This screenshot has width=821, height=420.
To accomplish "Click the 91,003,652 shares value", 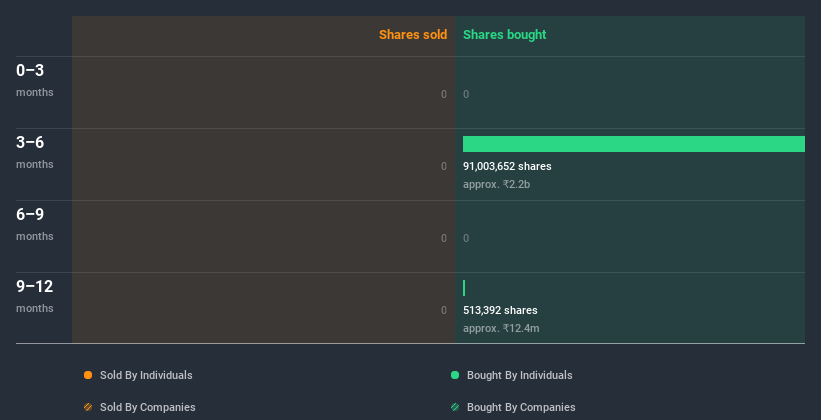I will pos(507,167).
